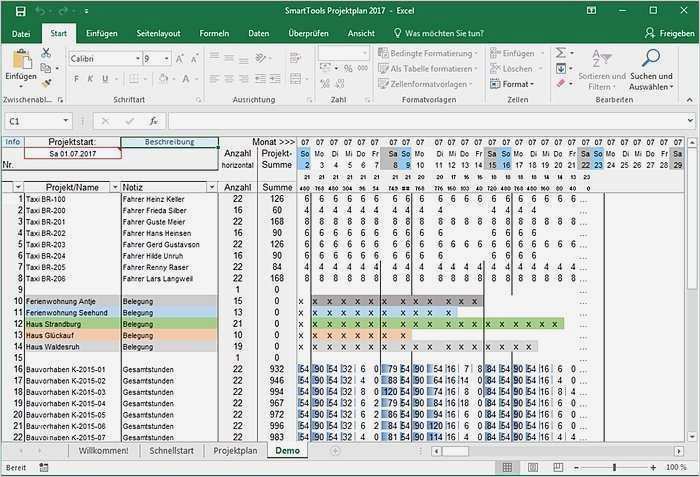Toggle bold F formatting
The height and width of the screenshot is (477, 700).
[x=76, y=79]
